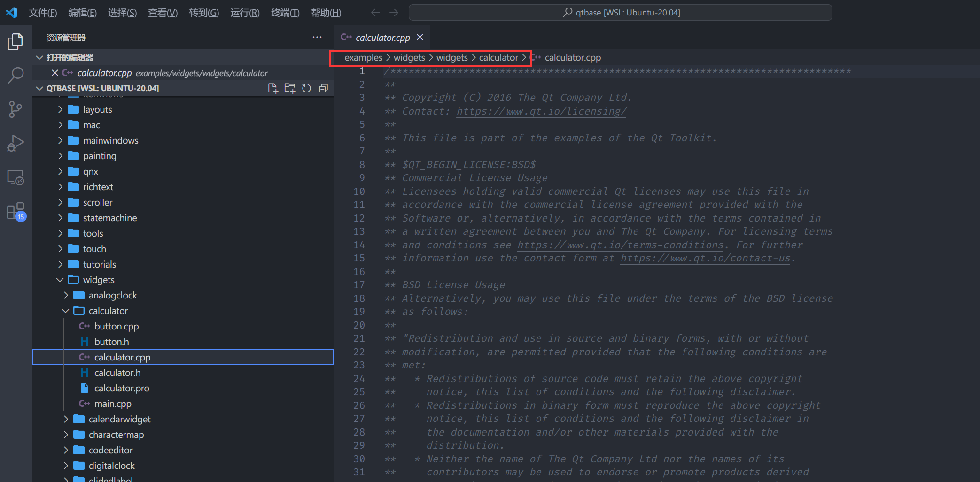Follow the qt.io/terms-conditions link
Viewport: 980px width, 482px height.
tap(621, 245)
